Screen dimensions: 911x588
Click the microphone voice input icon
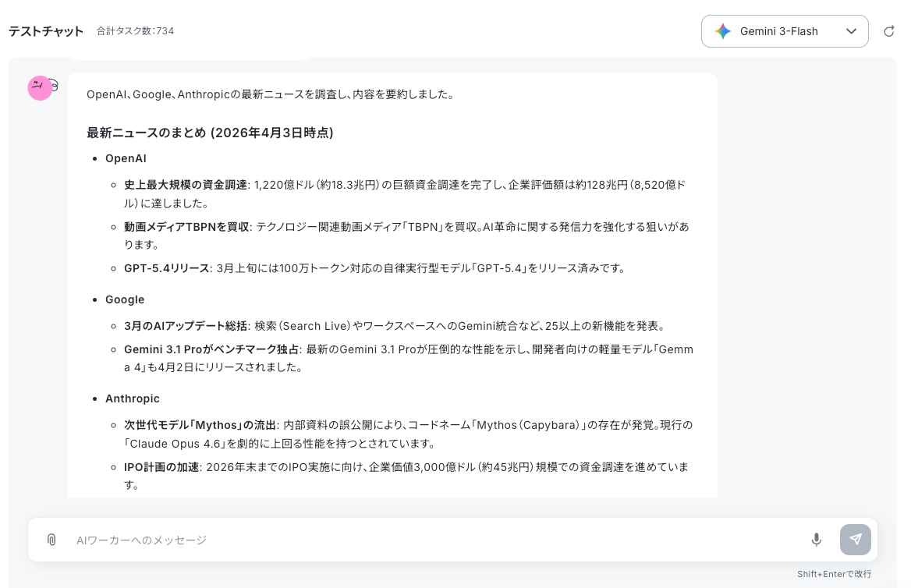[816, 540]
